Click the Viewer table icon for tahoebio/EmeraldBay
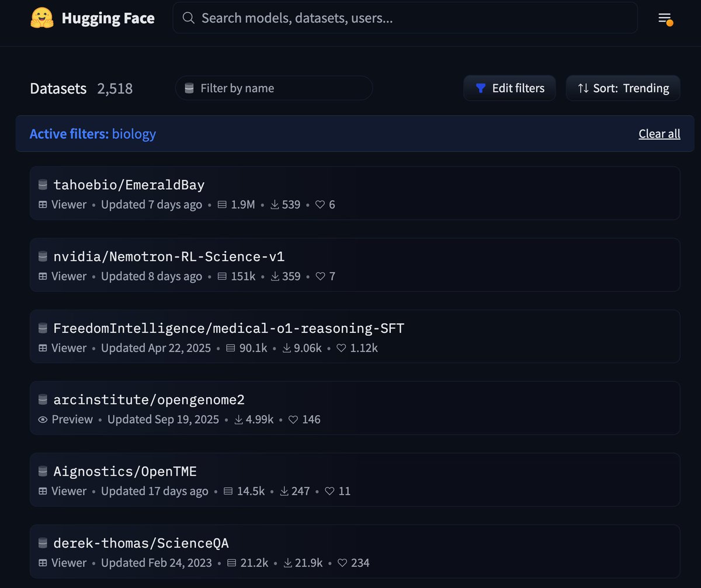This screenshot has width=701, height=588. coord(43,205)
